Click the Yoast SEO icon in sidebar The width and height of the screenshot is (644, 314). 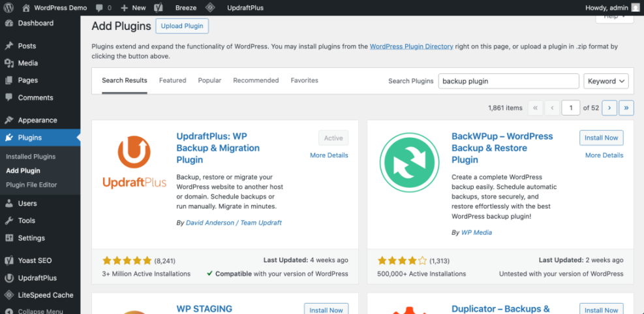coord(9,260)
